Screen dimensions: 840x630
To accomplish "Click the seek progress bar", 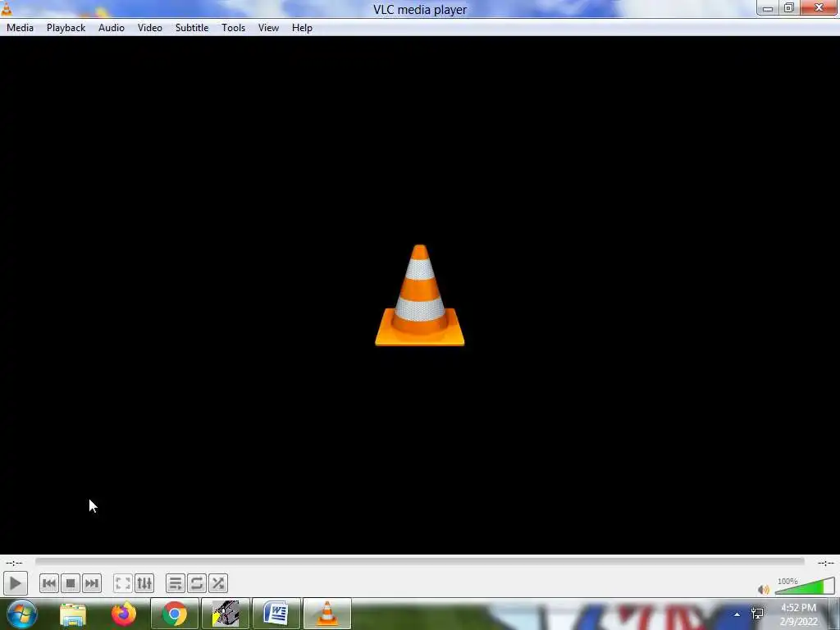I will pyautogui.click(x=419, y=561).
